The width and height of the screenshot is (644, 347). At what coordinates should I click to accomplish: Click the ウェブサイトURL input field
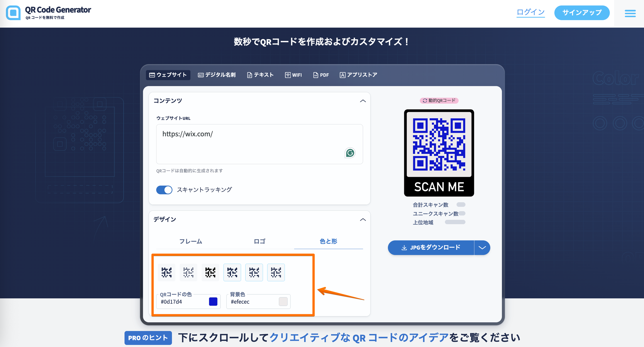point(260,144)
